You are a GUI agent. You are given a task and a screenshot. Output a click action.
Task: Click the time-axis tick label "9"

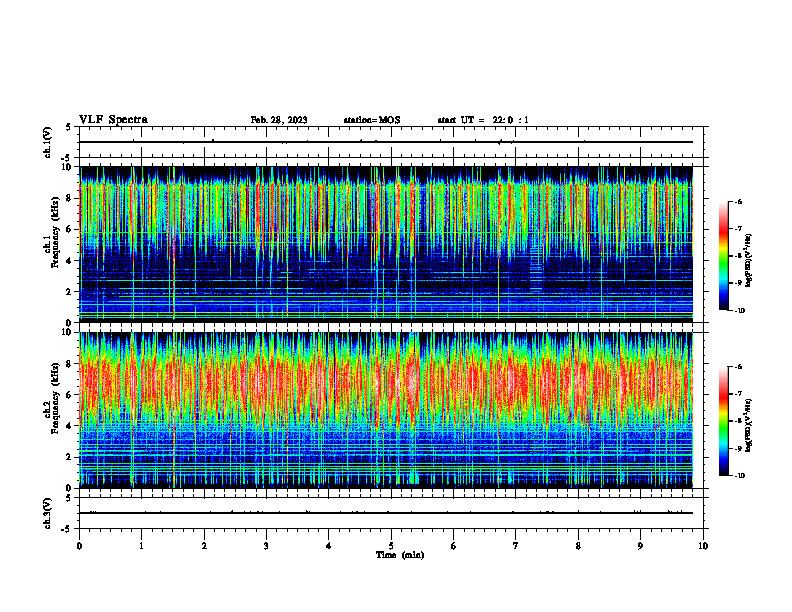pos(640,546)
